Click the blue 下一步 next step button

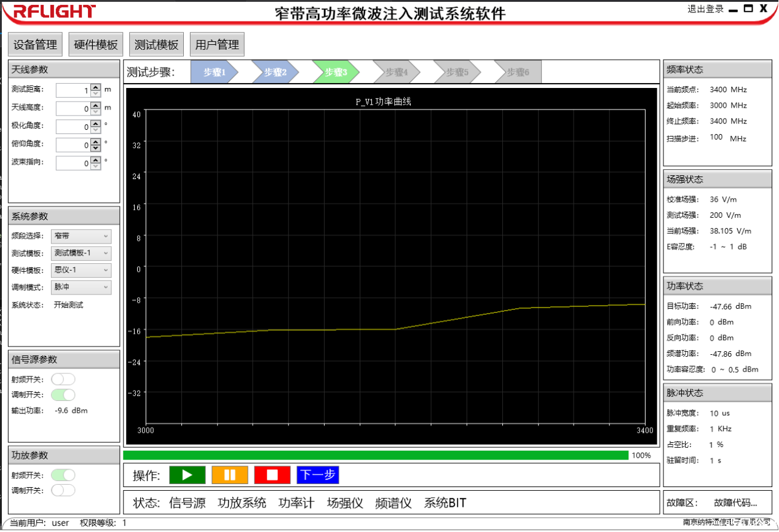tap(318, 475)
